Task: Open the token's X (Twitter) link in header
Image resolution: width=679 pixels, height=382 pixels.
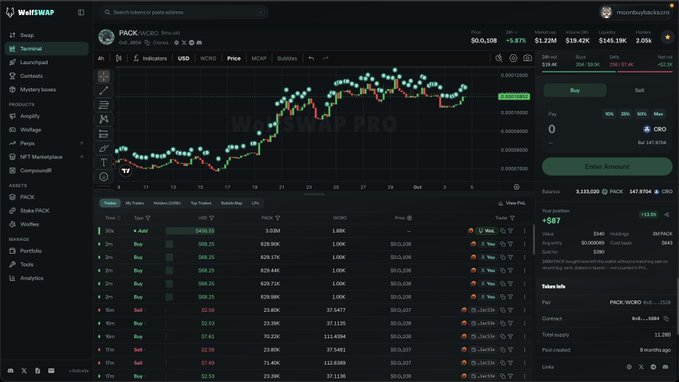Action: pyautogui.click(x=184, y=42)
